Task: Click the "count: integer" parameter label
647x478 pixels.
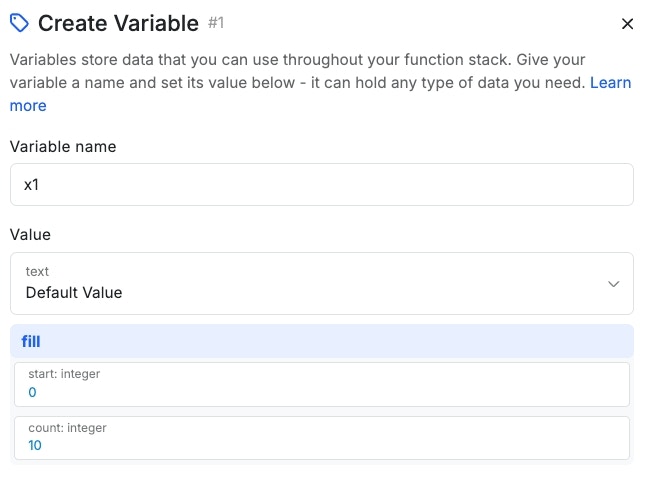Action: tap(67, 428)
